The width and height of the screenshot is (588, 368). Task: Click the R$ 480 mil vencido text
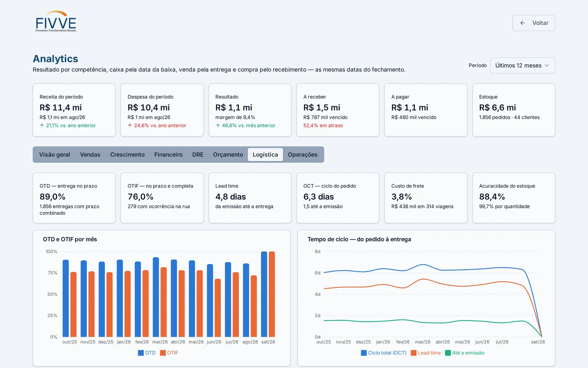(414, 117)
